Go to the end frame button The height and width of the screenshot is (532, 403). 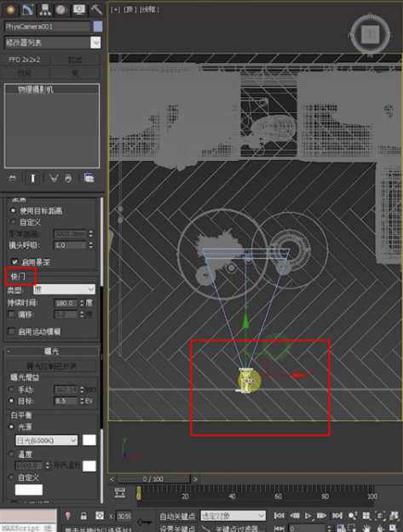337,516
